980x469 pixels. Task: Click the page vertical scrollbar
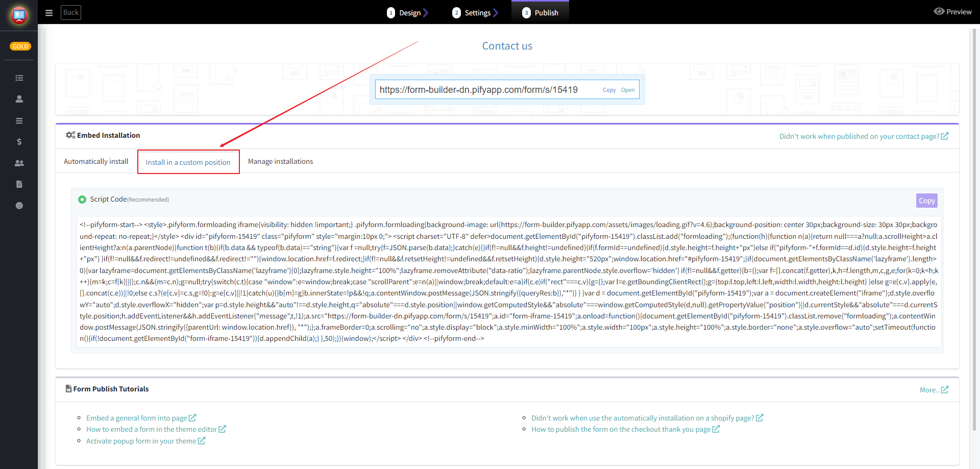[x=974, y=230]
